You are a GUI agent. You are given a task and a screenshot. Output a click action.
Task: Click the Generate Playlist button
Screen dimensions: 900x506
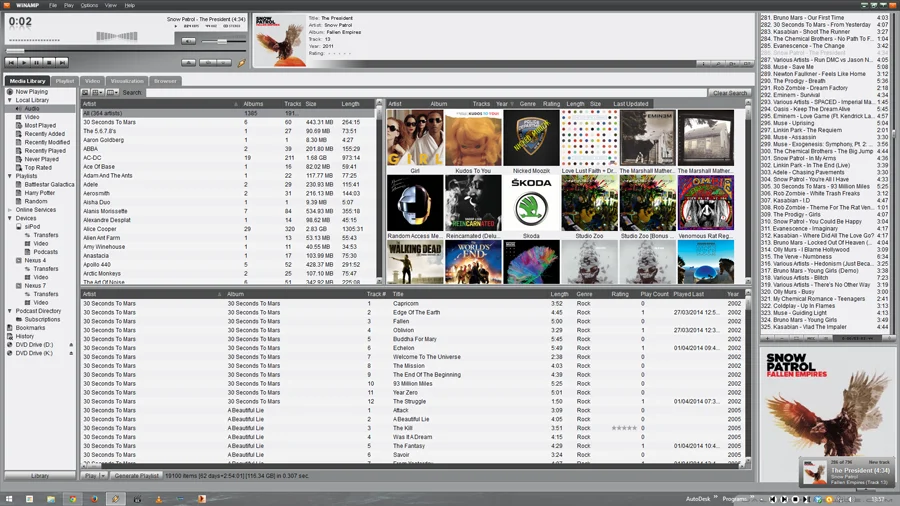137,476
